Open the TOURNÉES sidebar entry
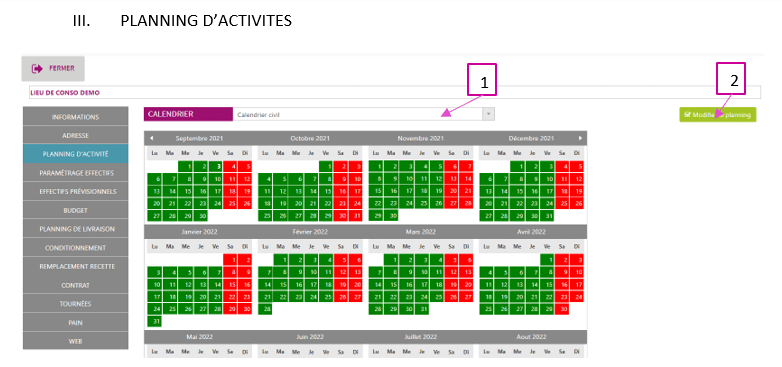This screenshot has width=782, height=367. click(x=75, y=304)
